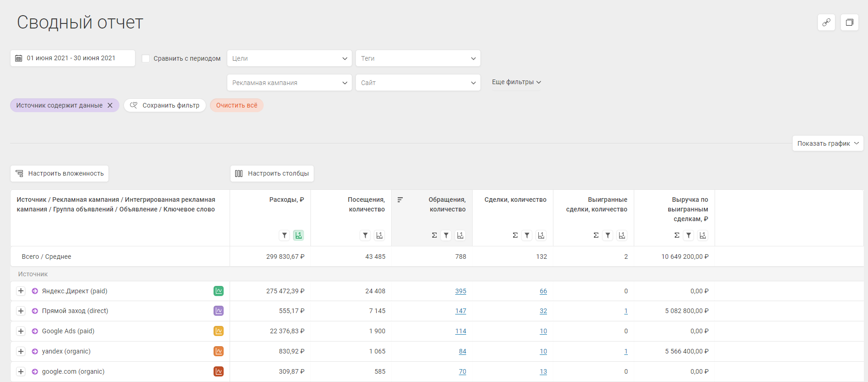Expand the Прямой заход (direct) row
This screenshot has height=382, width=868.
[x=21, y=311]
